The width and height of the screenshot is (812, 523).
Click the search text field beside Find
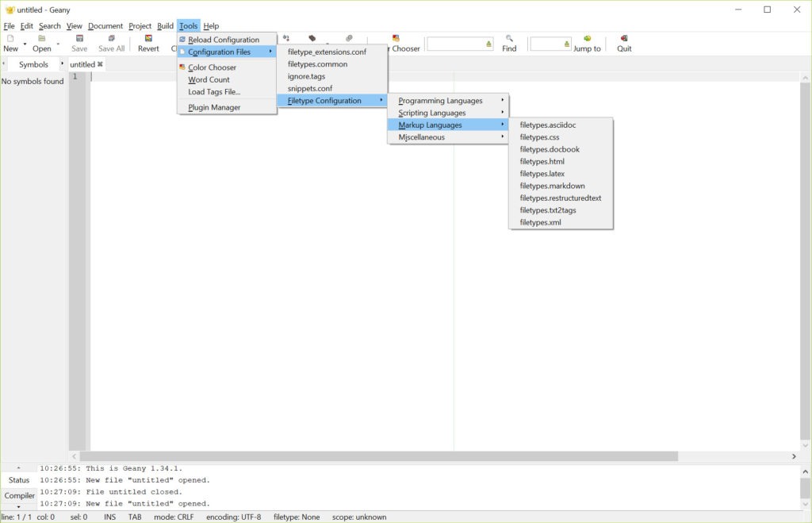pos(456,44)
